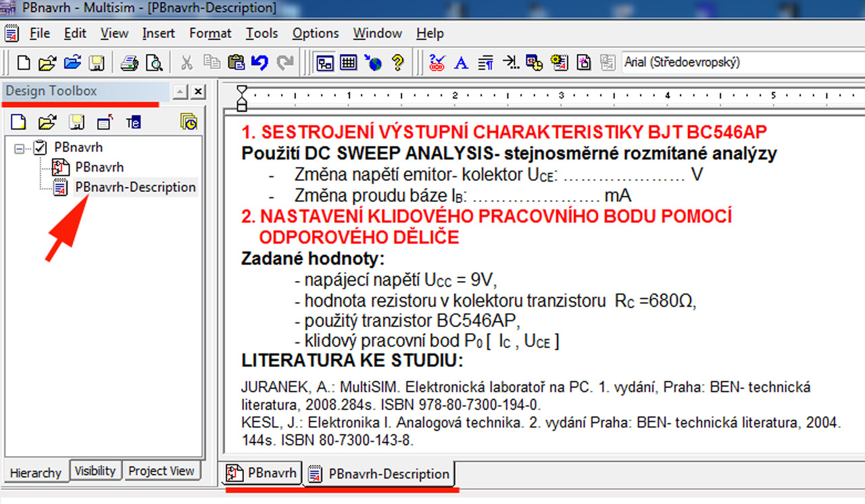Click the Paragraph formatting icon
Viewport: 865px width, 504px height.
pos(485,63)
